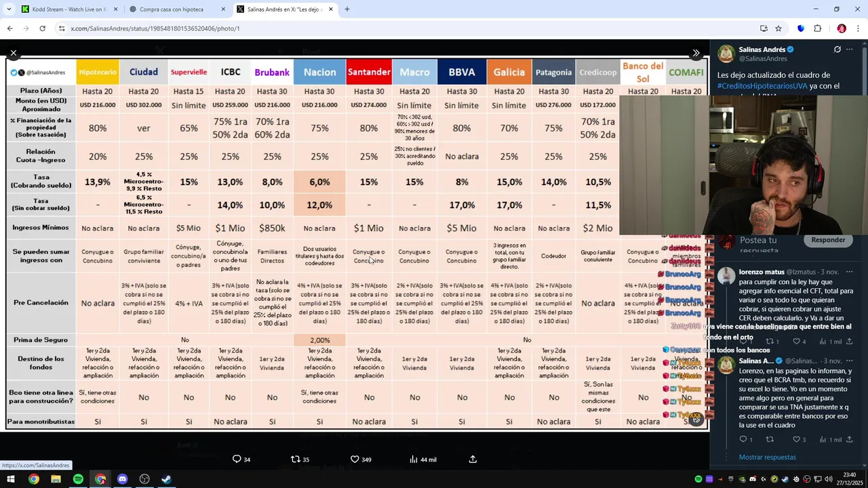Share the Salinas A... reply
Image resolution: width=868 pixels, height=488 pixels.
click(x=850, y=439)
